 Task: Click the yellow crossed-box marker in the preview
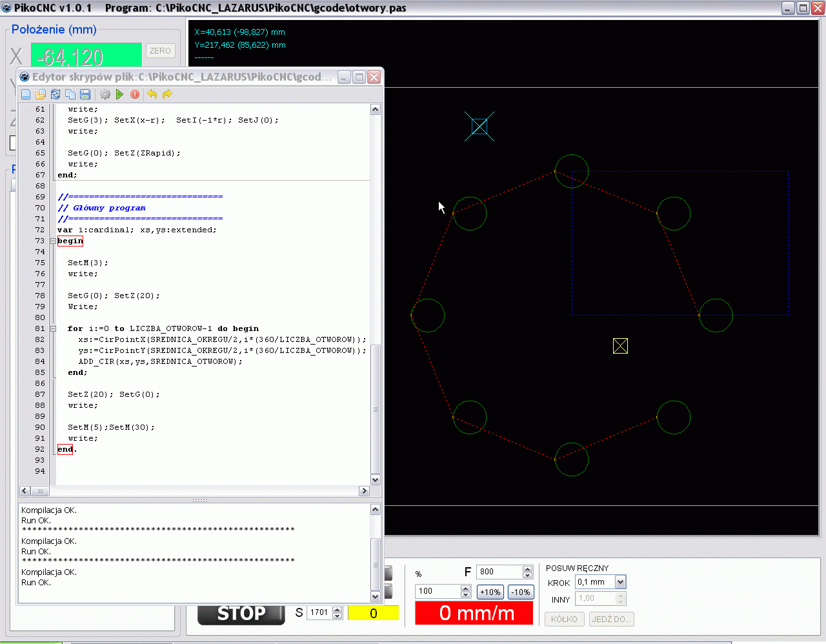click(x=620, y=346)
